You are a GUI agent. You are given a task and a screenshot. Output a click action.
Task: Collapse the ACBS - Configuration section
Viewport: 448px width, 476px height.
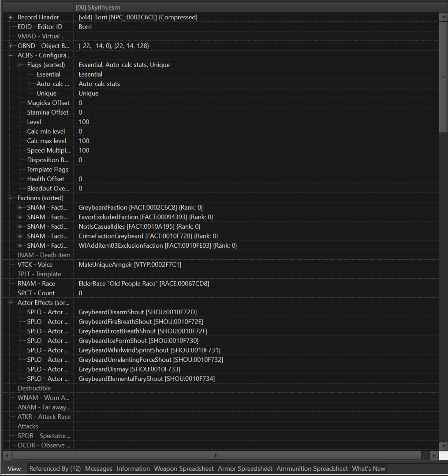10,55
